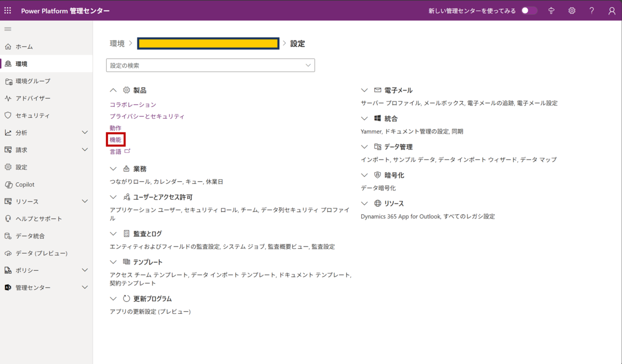This screenshot has width=622, height=364.
Task: Collapse the navigation with the hamburger icon
Action: point(8,29)
